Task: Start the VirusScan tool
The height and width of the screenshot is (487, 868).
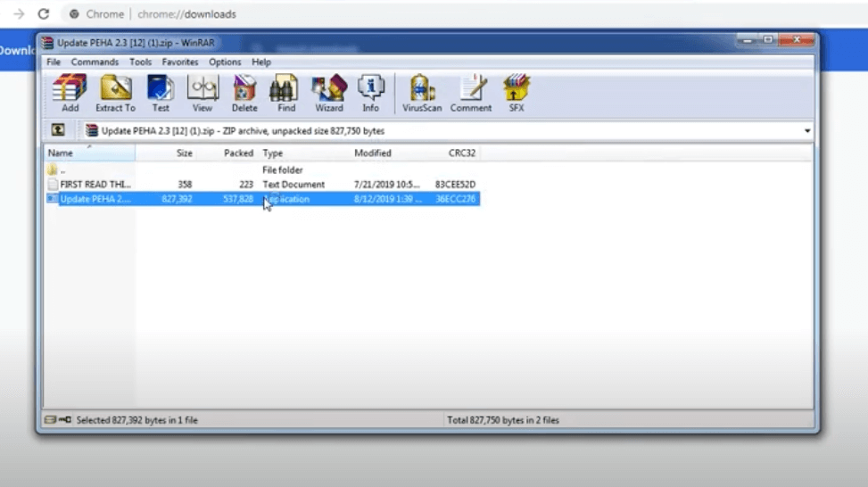Action: (422, 93)
